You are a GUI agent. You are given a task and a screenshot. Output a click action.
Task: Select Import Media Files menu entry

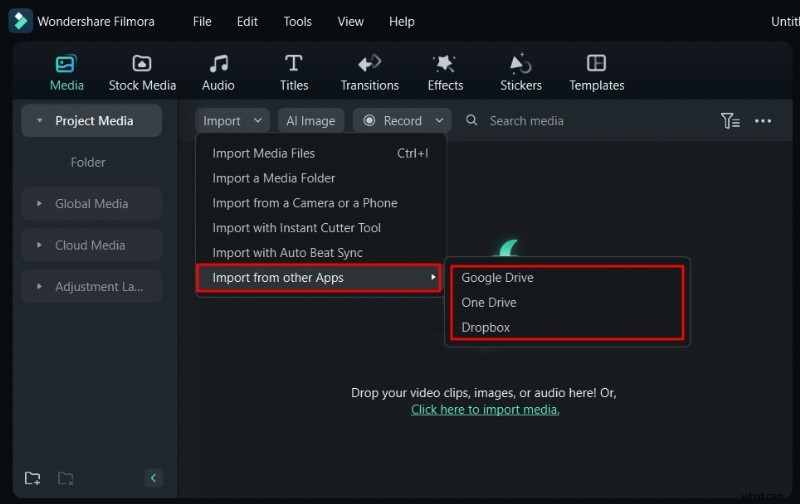(264, 153)
